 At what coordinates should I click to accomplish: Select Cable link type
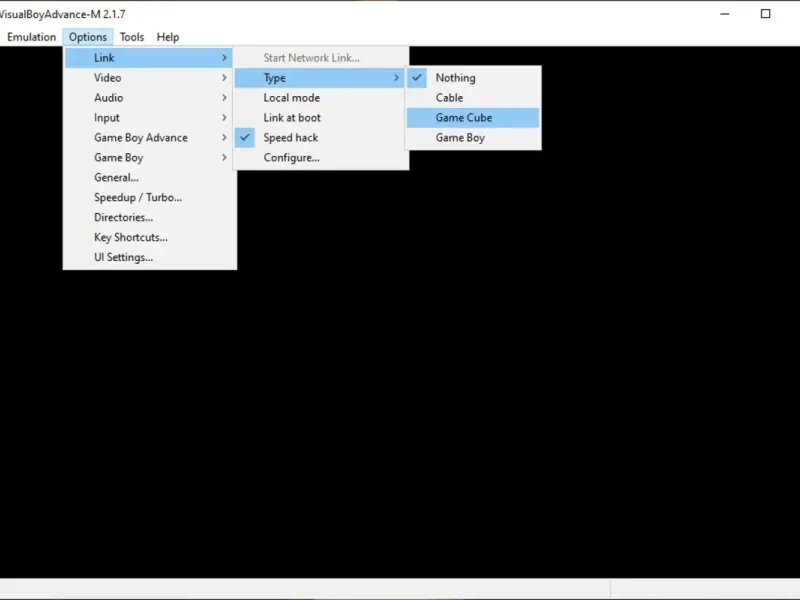point(473,97)
